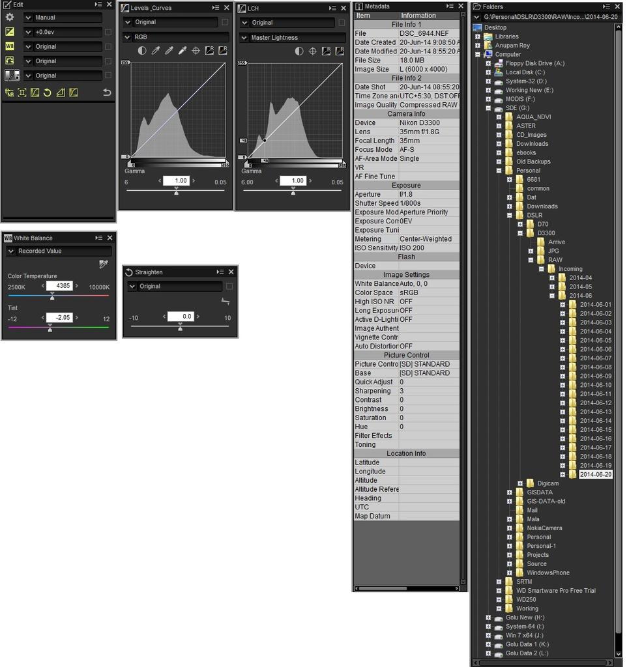Click the reset arrow in Edit panel
Screen dimensions: 644x667
107,92
